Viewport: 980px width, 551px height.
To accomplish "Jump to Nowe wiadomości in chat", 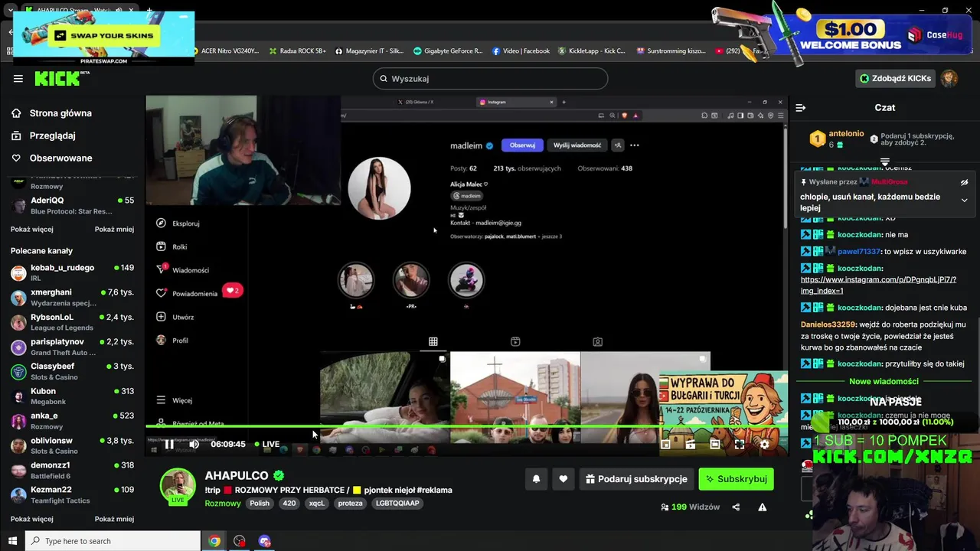I will pyautogui.click(x=884, y=381).
